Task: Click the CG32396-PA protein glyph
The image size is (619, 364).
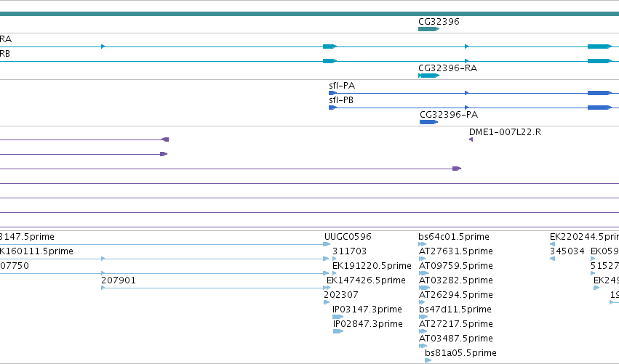Action: click(x=428, y=122)
